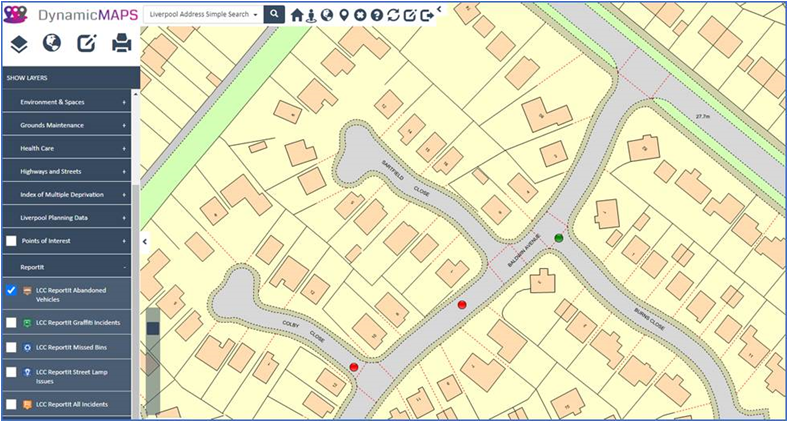Click the refresh arrows icon
Viewport: 789px width, 423px height.
[x=393, y=15]
